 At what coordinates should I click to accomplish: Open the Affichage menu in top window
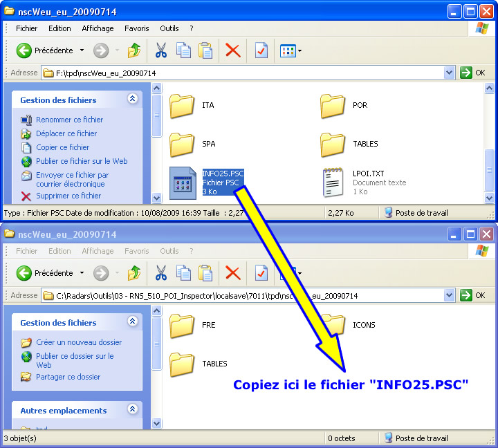[x=98, y=28]
